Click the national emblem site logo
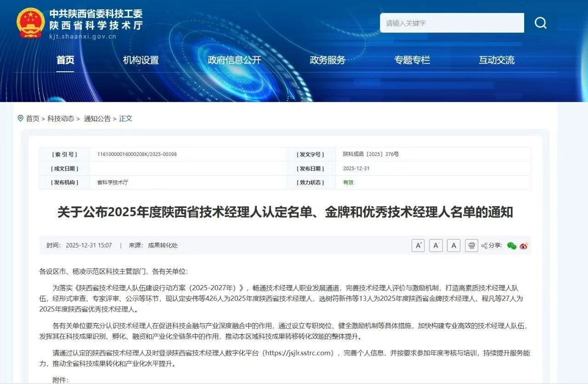This screenshot has height=384, width=588. coord(29,22)
